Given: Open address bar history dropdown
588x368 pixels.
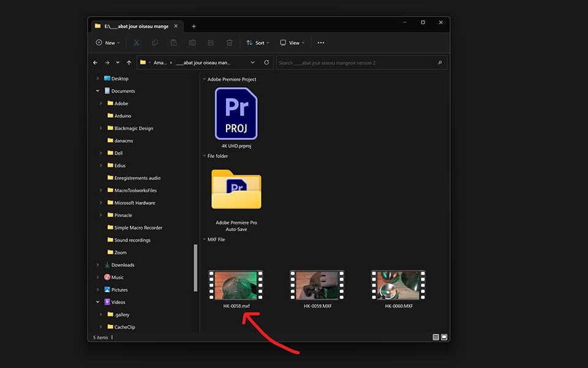Looking at the screenshot, I should click(253, 63).
